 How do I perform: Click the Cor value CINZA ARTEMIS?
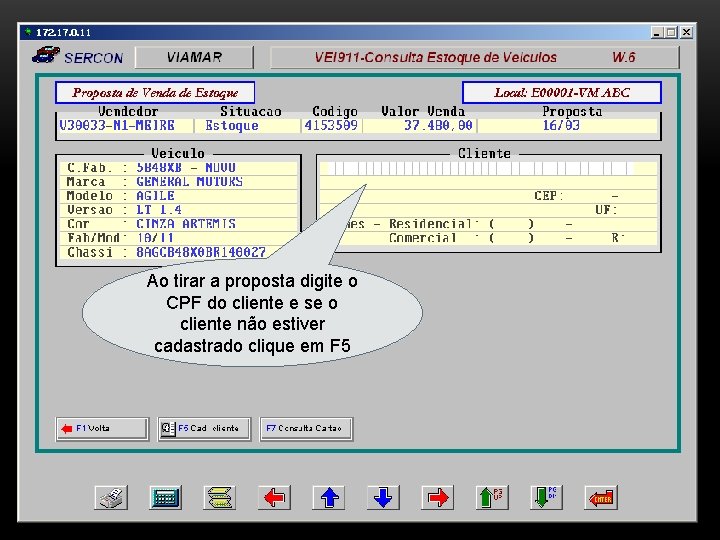coord(186,224)
